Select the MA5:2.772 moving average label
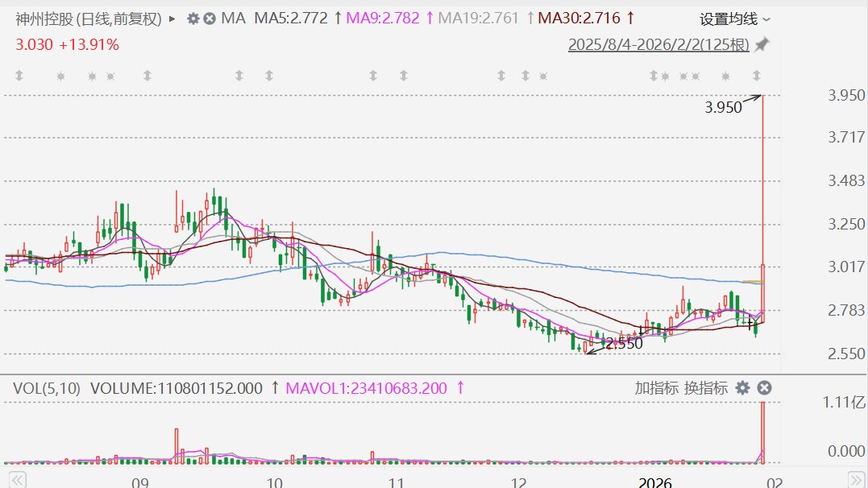 tap(291, 18)
